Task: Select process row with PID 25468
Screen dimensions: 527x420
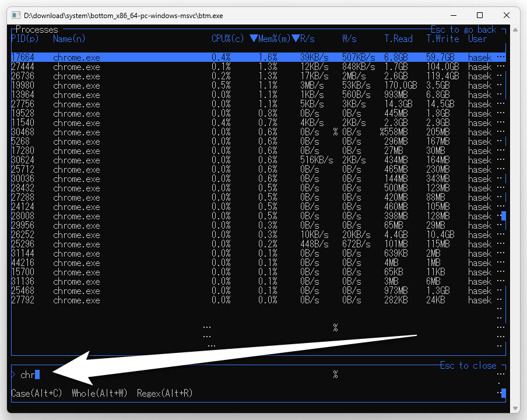Action: pyautogui.click(x=258, y=290)
